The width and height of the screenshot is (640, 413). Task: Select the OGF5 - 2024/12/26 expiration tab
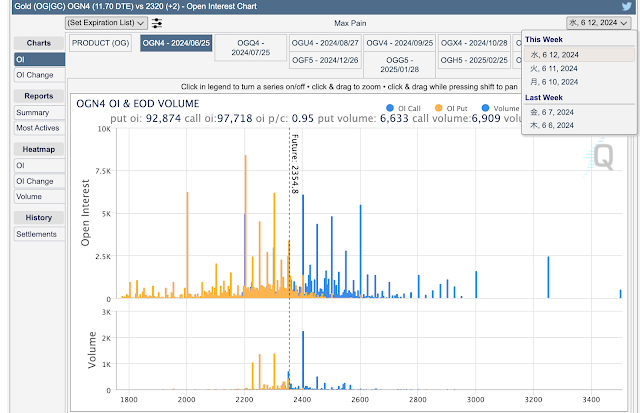pyautogui.click(x=325, y=60)
